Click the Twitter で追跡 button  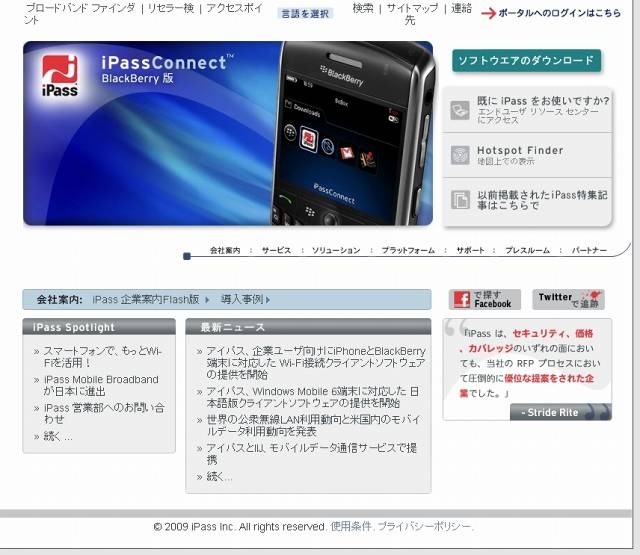[x=568, y=300]
